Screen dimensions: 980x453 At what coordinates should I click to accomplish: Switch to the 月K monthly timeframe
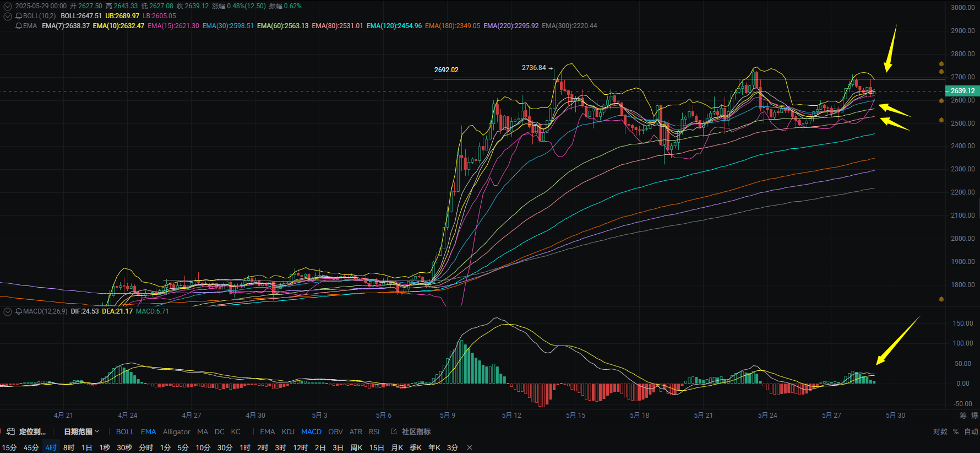click(398, 447)
